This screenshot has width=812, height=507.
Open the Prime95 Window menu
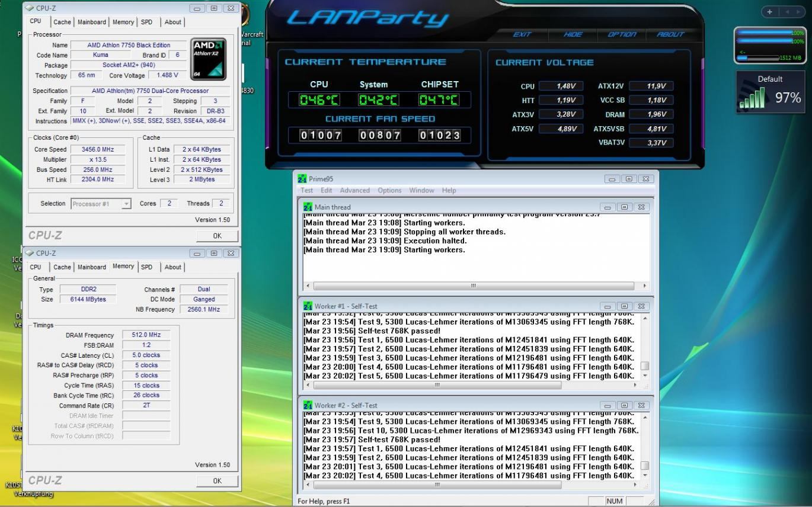[x=421, y=190]
